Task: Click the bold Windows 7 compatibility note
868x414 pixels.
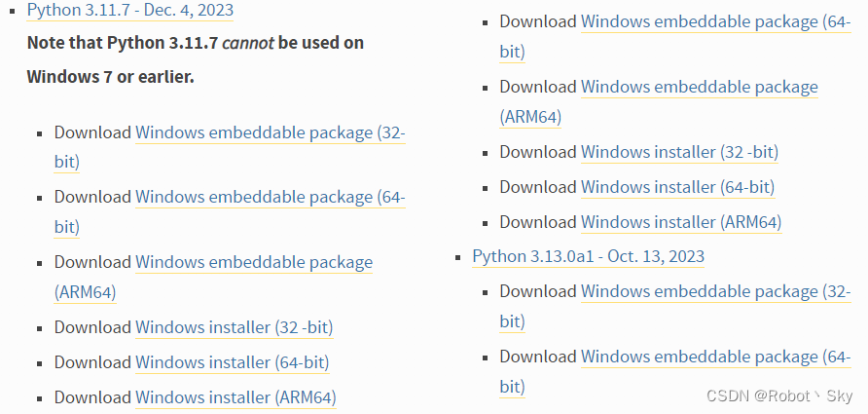Action: click(196, 59)
